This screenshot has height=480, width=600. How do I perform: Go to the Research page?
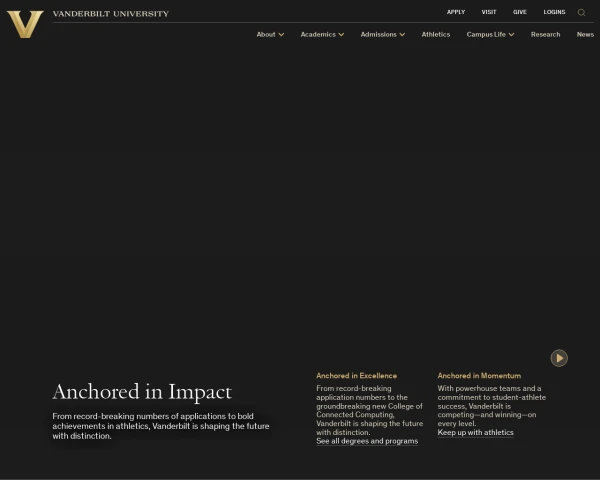[x=545, y=34]
